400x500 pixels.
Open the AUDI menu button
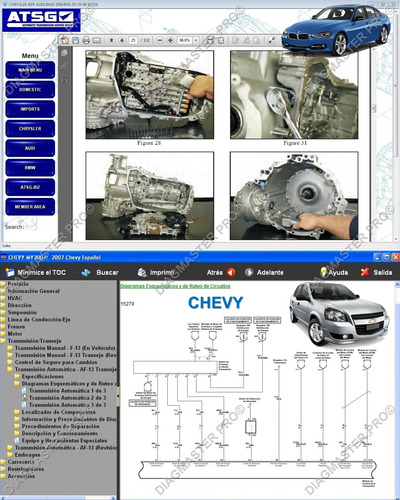[30, 148]
